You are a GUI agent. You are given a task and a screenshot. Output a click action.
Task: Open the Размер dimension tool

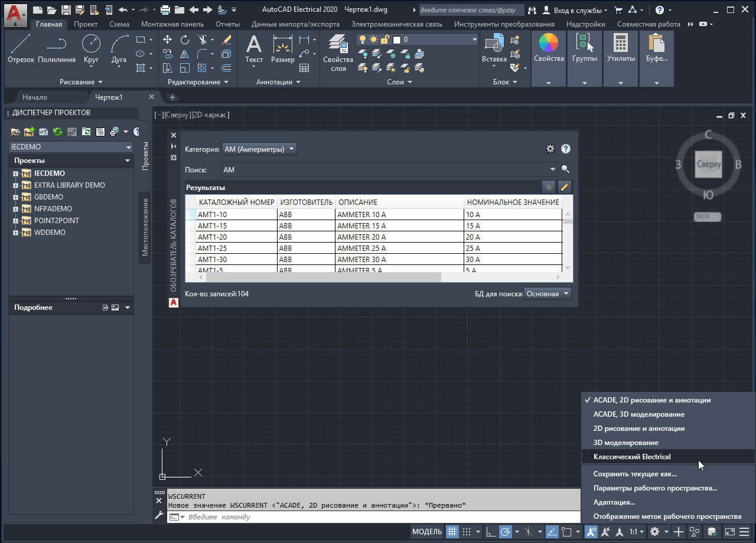(x=283, y=49)
